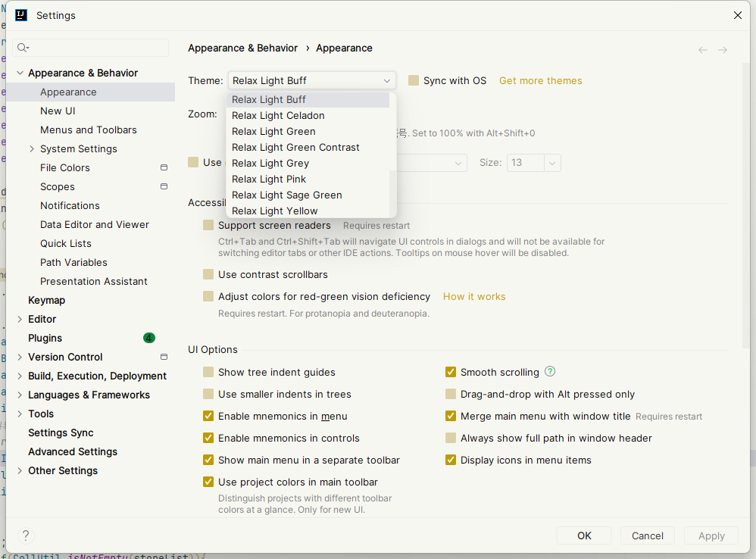Choose Relax Light Sage Green theme
This screenshot has height=559, width=756.
pyautogui.click(x=286, y=195)
